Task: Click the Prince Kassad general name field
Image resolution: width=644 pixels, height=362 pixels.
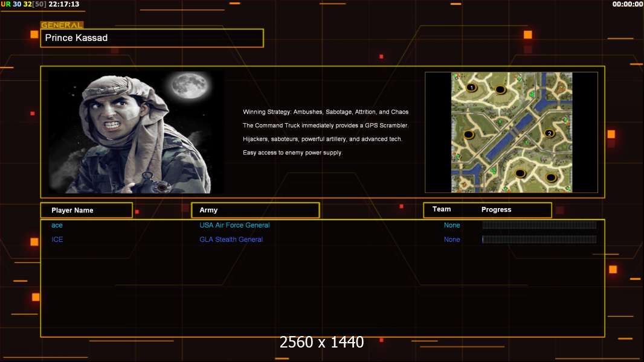Action: (152, 38)
